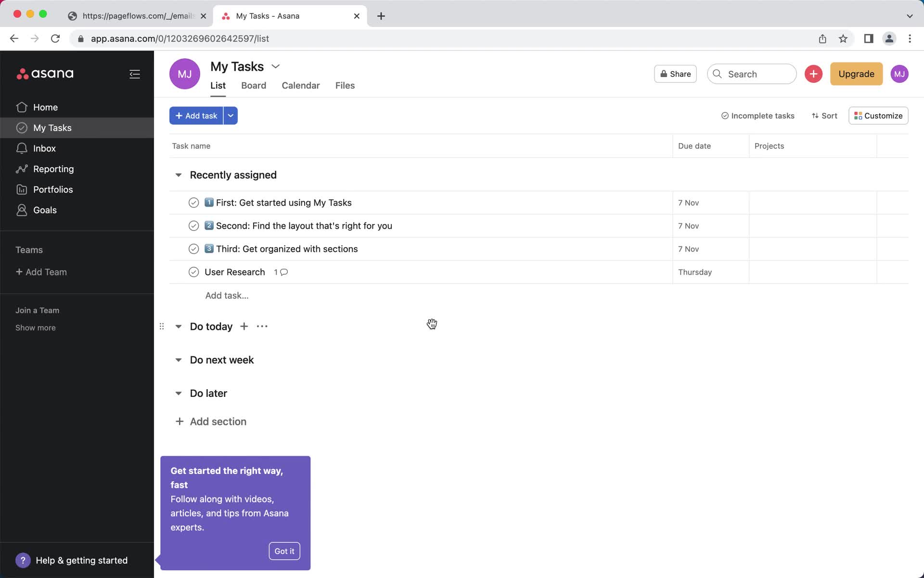Screen dimensions: 924x578
Task: Click browser back arrow
Action: (x=14, y=39)
